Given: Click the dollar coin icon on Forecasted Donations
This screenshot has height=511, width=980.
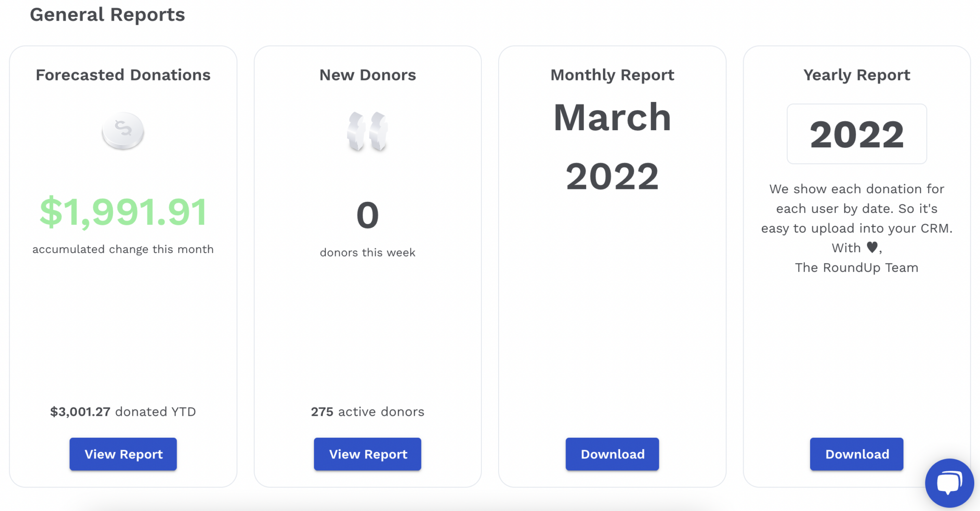Looking at the screenshot, I should point(122,131).
